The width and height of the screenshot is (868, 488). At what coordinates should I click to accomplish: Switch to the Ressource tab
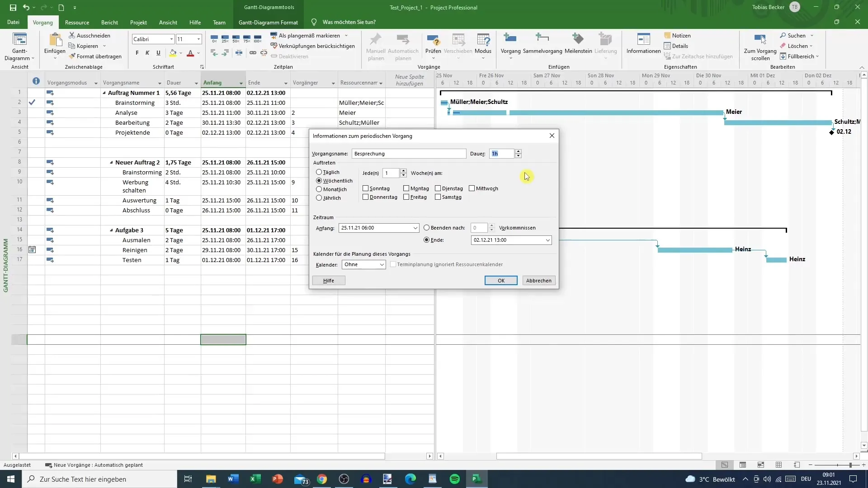click(x=77, y=22)
